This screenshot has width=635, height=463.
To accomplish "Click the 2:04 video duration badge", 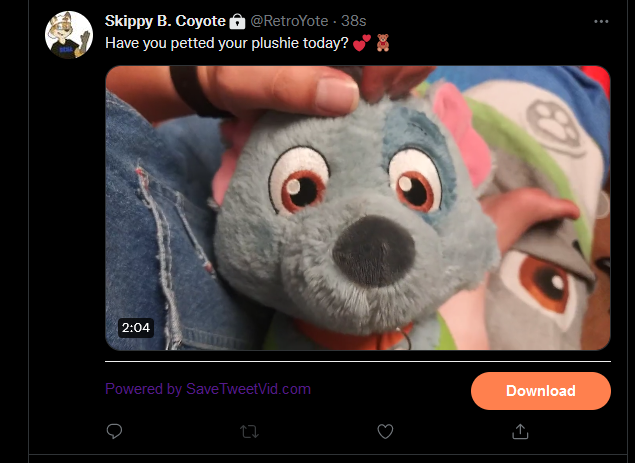I will pos(136,327).
